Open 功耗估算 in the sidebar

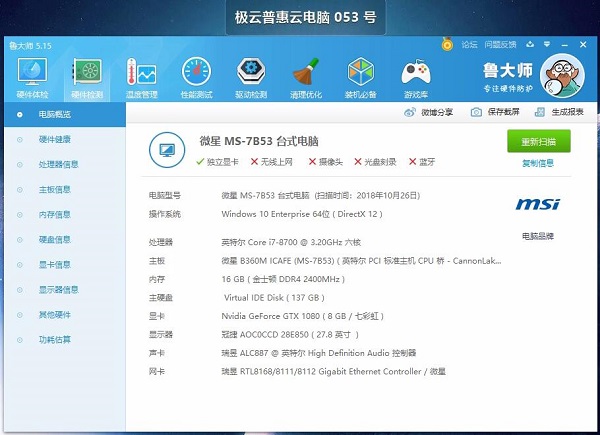pyautogui.click(x=54, y=339)
